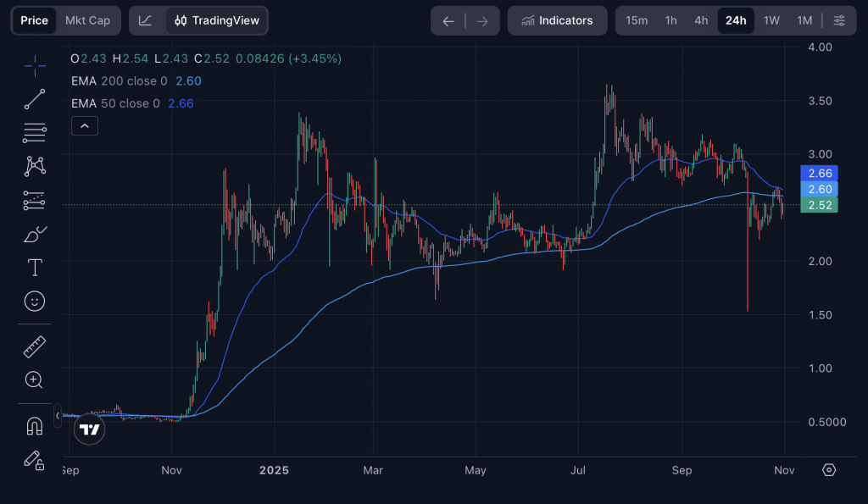Viewport: 868px width, 504px height.
Task: Pick the brush drawing tool
Action: [x=35, y=234]
